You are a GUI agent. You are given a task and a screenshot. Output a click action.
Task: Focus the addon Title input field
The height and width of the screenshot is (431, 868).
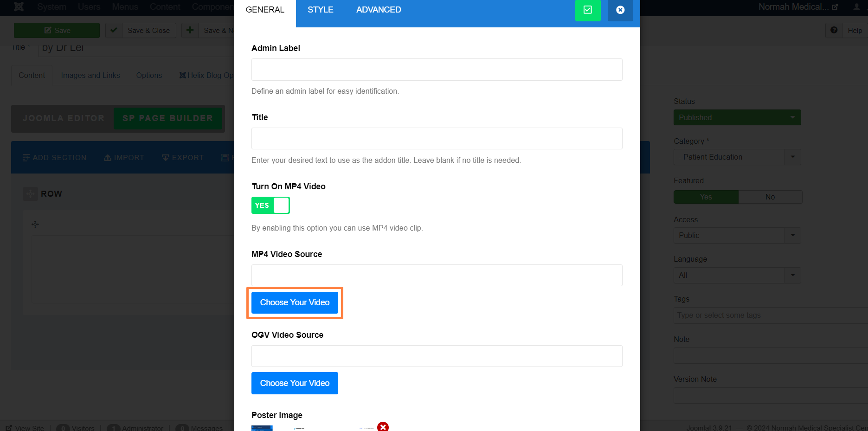(x=437, y=139)
